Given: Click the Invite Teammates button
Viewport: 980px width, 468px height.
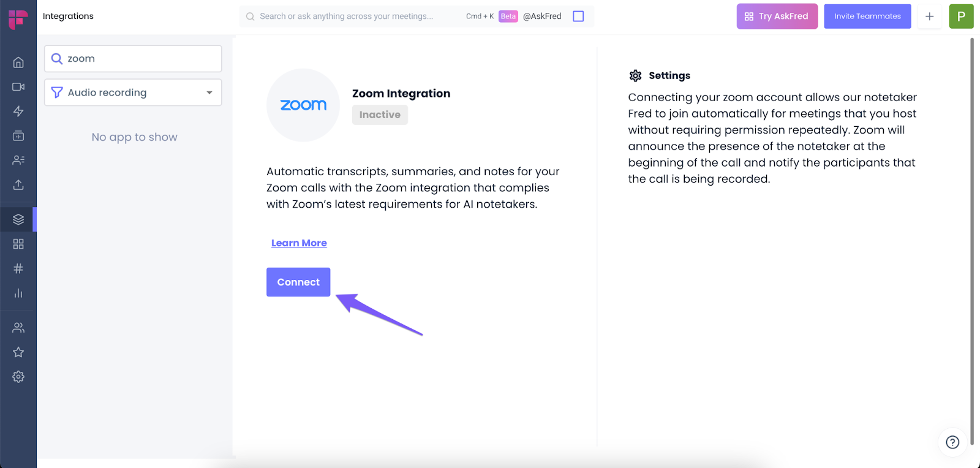Looking at the screenshot, I should pyautogui.click(x=867, y=17).
